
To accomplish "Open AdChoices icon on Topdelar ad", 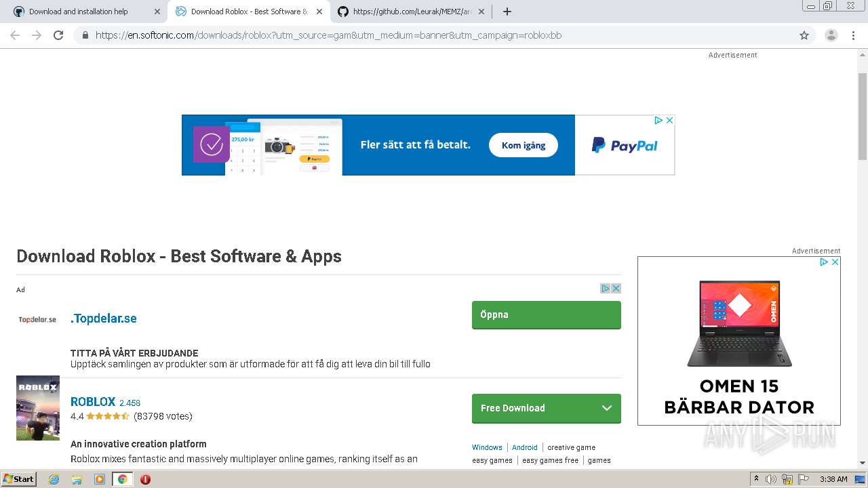I will click(x=606, y=288).
